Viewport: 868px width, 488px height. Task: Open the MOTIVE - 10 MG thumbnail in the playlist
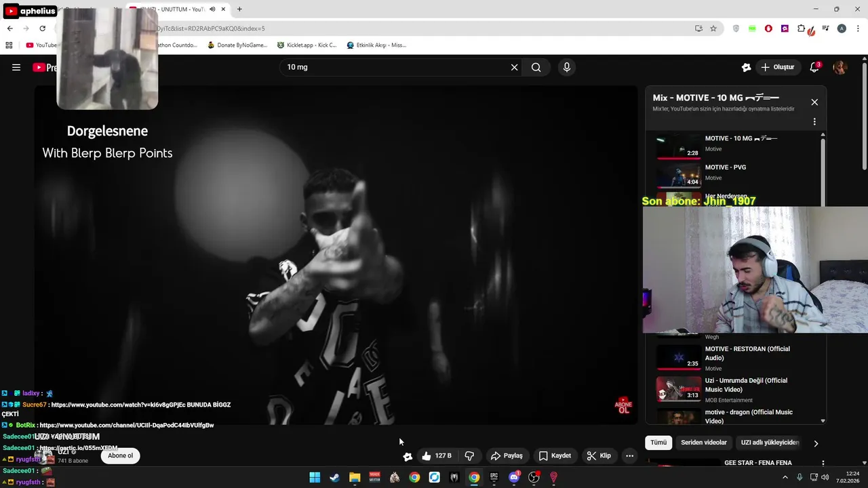pos(679,147)
